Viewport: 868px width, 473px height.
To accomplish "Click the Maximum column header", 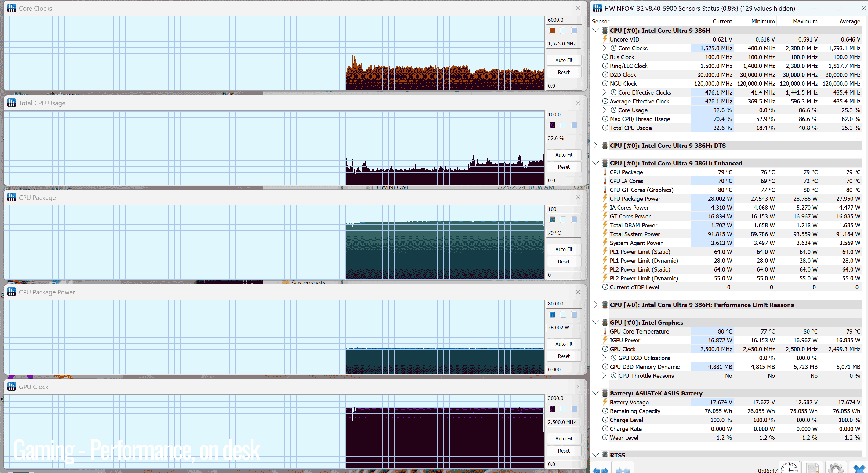I will [805, 22].
